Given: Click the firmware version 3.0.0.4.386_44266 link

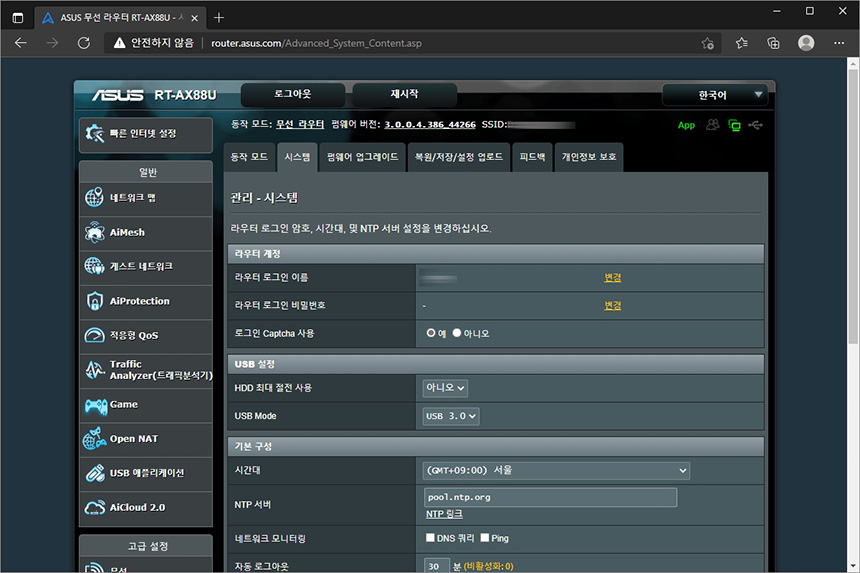Looking at the screenshot, I should click(x=430, y=124).
